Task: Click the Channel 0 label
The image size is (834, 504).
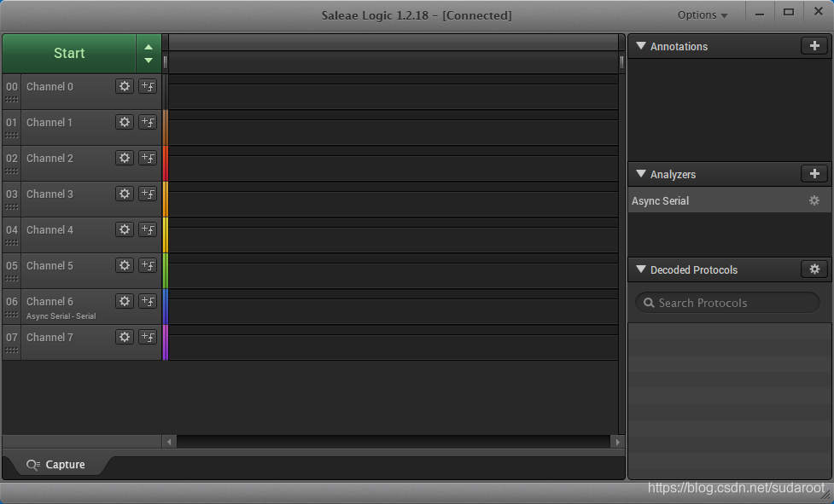Action: point(50,87)
